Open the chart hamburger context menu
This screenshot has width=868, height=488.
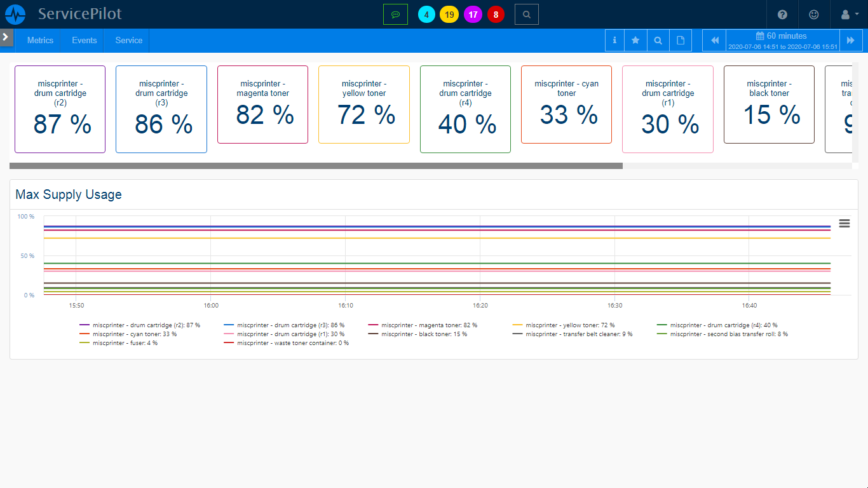point(844,223)
